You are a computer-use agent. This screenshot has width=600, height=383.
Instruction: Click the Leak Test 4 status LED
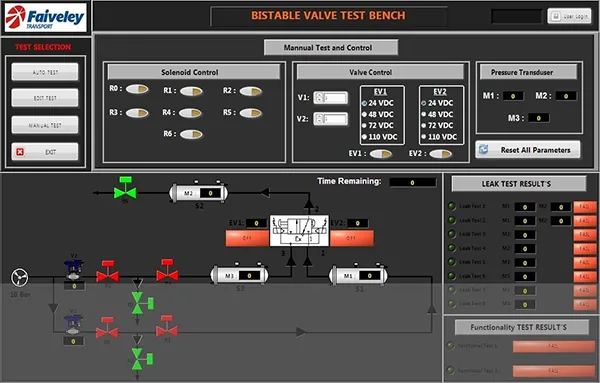click(452, 248)
